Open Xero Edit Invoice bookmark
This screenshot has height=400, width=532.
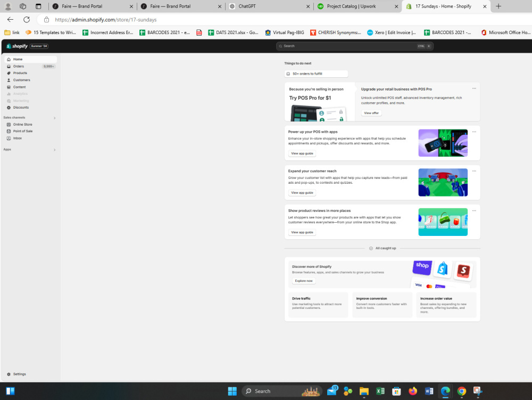[392, 32]
